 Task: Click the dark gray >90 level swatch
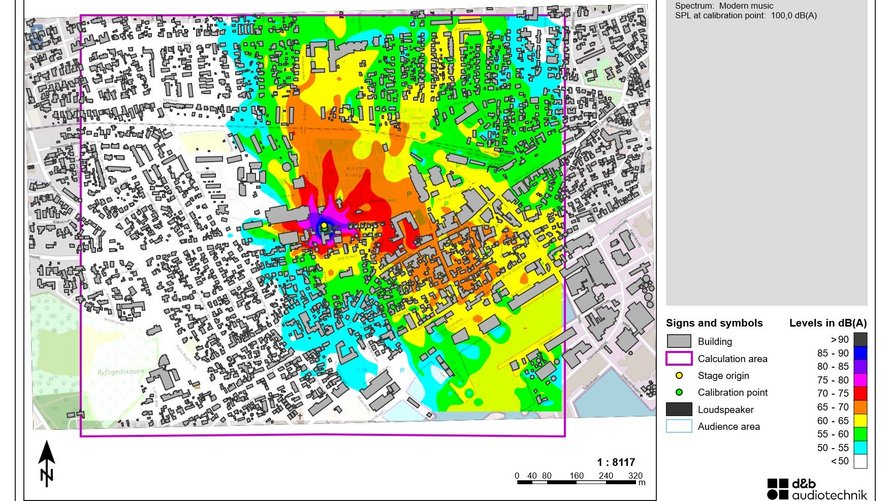[x=860, y=339]
